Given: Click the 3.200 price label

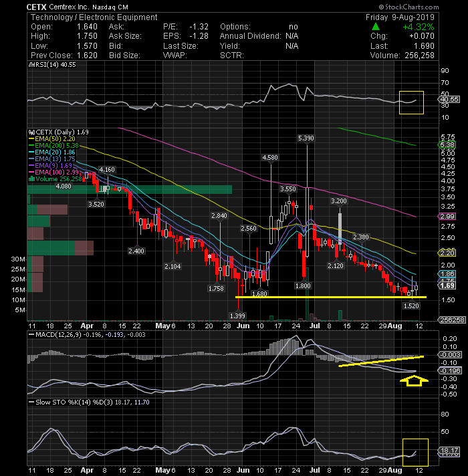Looking at the screenshot, I should click(x=339, y=201).
